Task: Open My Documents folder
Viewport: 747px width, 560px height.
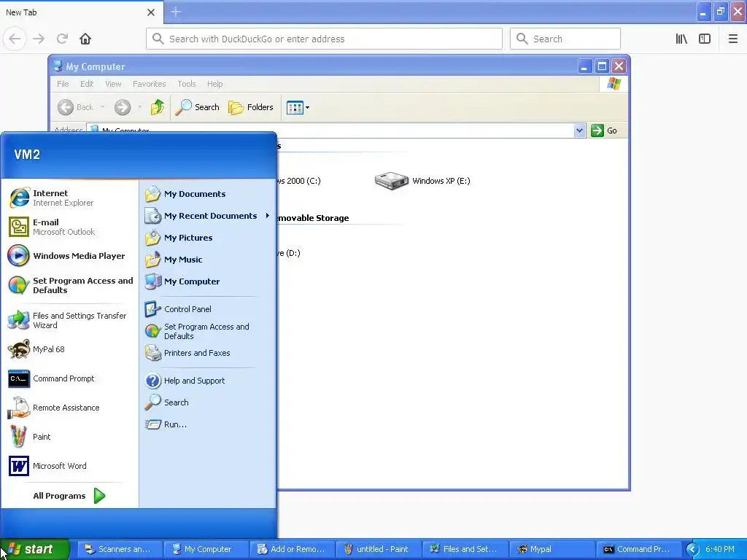Action: [208, 194]
